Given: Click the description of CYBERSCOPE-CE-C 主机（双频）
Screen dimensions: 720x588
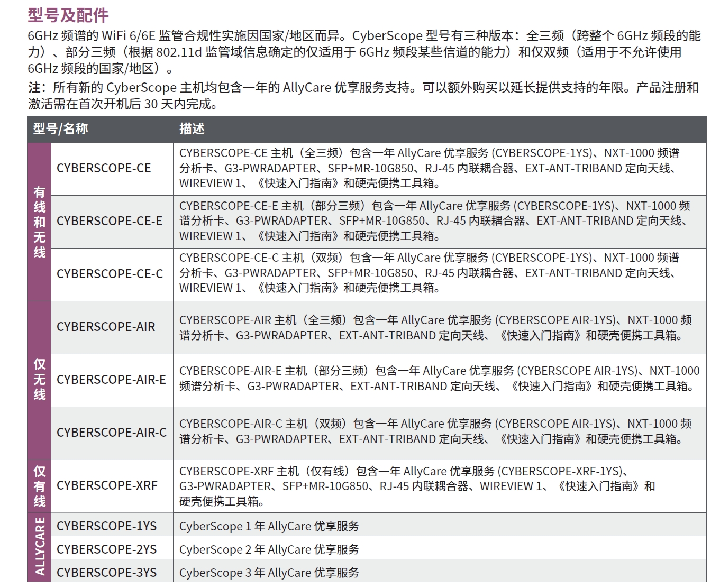Looking at the screenshot, I should 429,273.
